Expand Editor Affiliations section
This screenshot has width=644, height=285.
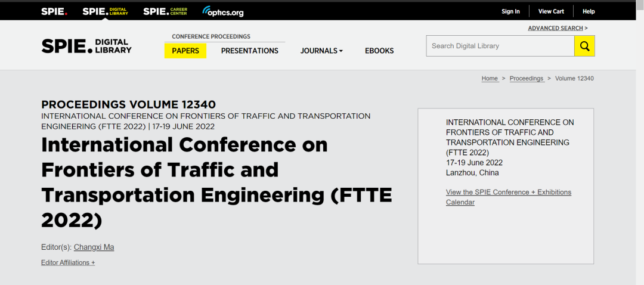tap(68, 262)
